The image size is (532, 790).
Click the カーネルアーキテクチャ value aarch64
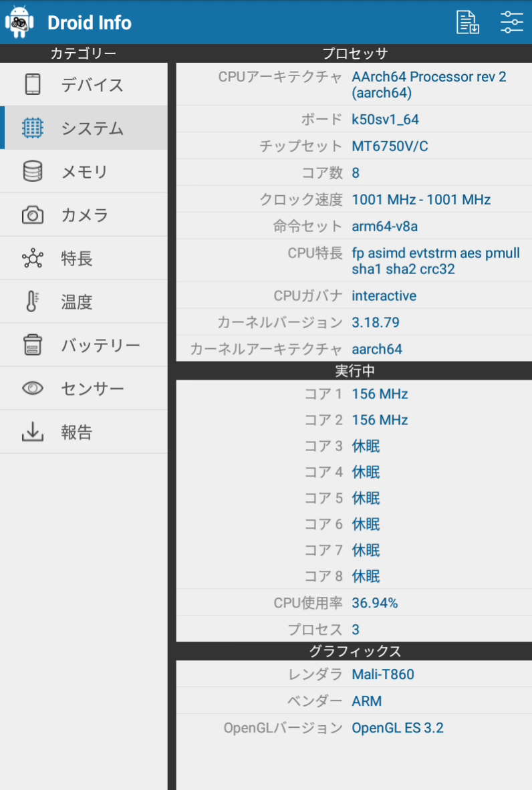[377, 349]
